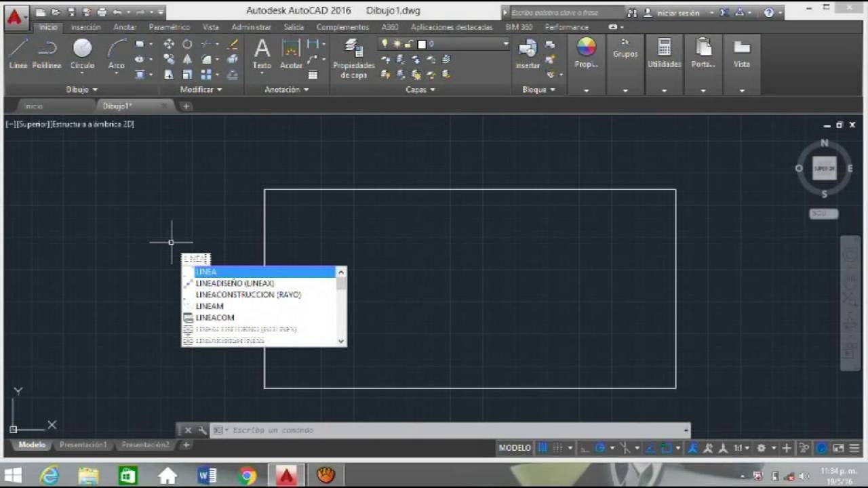Choose LINEA from the autocomplete list
This screenshot has height=488, width=868.
click(x=258, y=272)
